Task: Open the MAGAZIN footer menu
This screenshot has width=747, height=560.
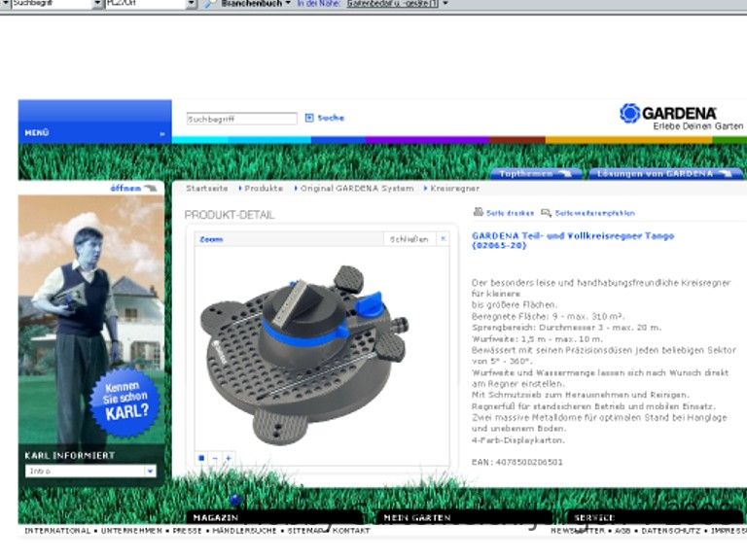Action: coord(275,517)
